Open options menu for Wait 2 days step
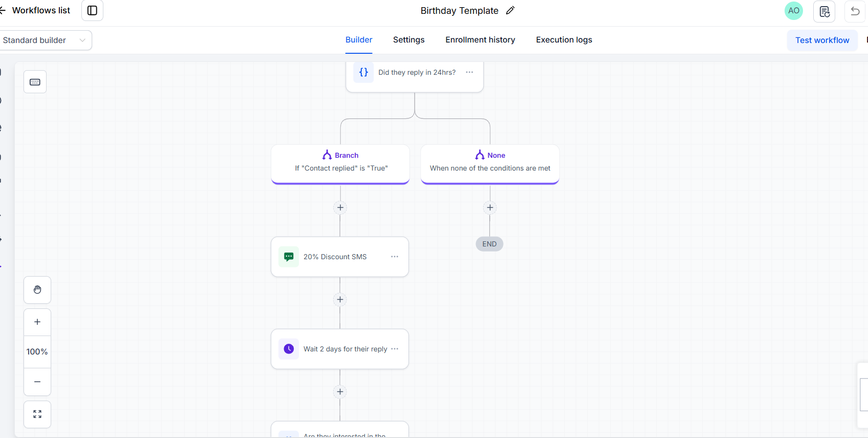 tap(395, 349)
